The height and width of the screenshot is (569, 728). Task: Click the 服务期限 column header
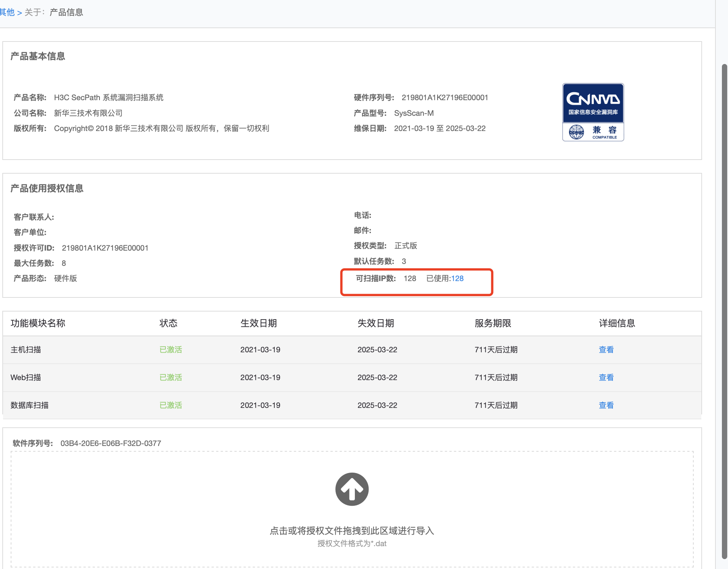point(492,323)
